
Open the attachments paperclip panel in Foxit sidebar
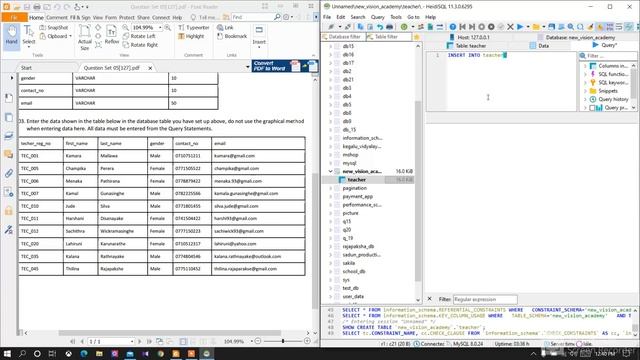coord(9,173)
